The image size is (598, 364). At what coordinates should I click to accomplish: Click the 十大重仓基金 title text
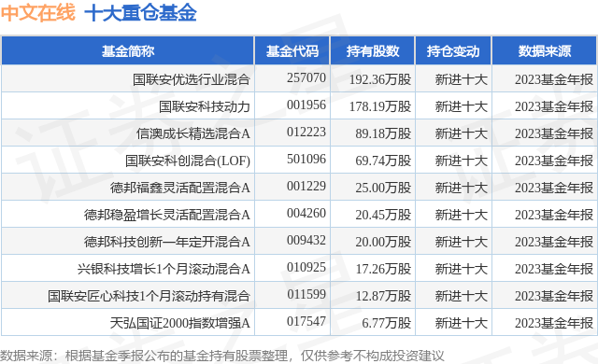click(141, 12)
